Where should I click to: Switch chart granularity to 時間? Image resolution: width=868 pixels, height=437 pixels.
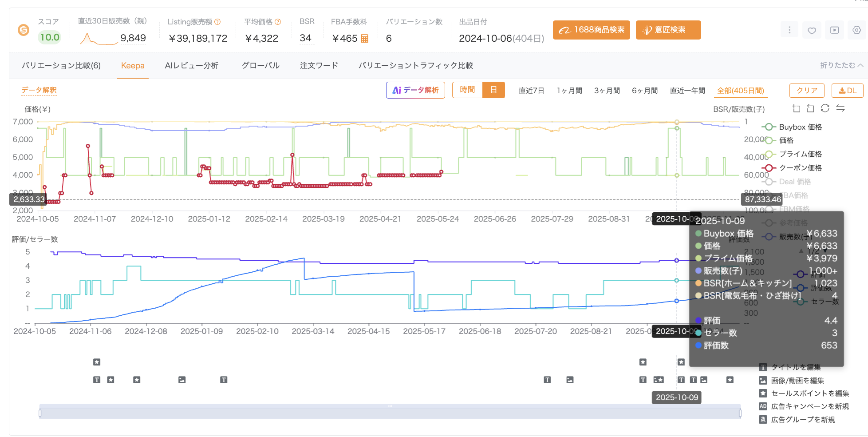pos(467,90)
